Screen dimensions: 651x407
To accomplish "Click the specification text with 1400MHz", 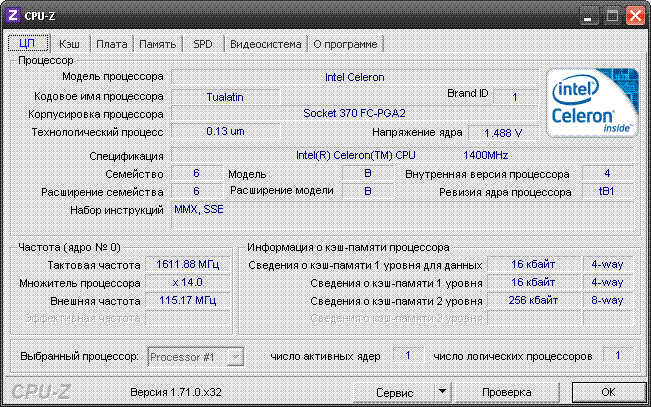I will 402,155.
